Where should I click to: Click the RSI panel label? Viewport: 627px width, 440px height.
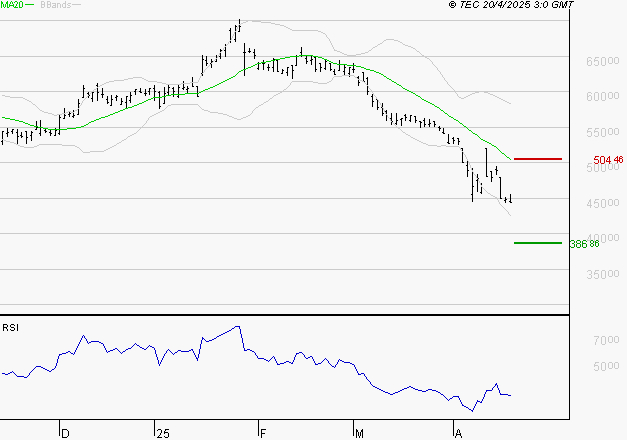point(10,328)
